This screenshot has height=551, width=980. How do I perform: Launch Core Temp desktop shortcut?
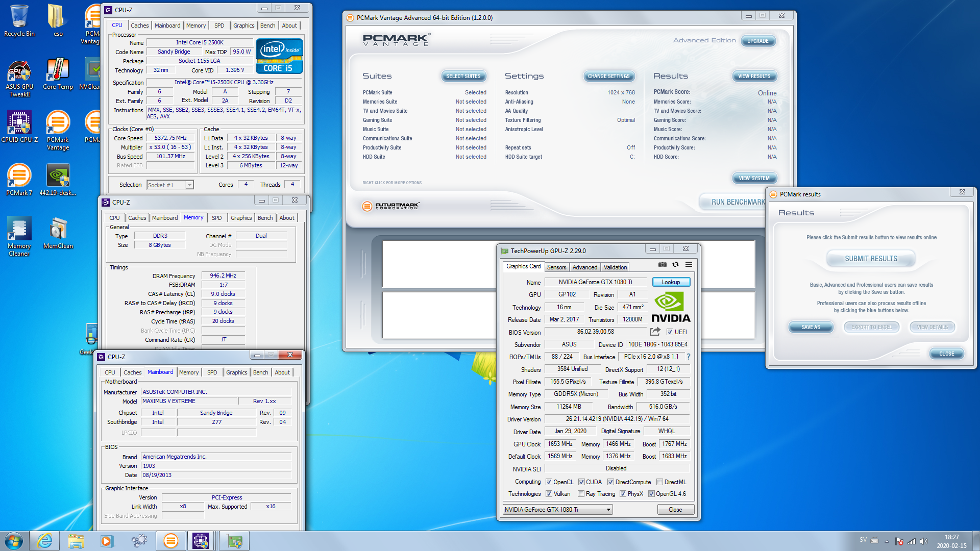click(x=58, y=74)
